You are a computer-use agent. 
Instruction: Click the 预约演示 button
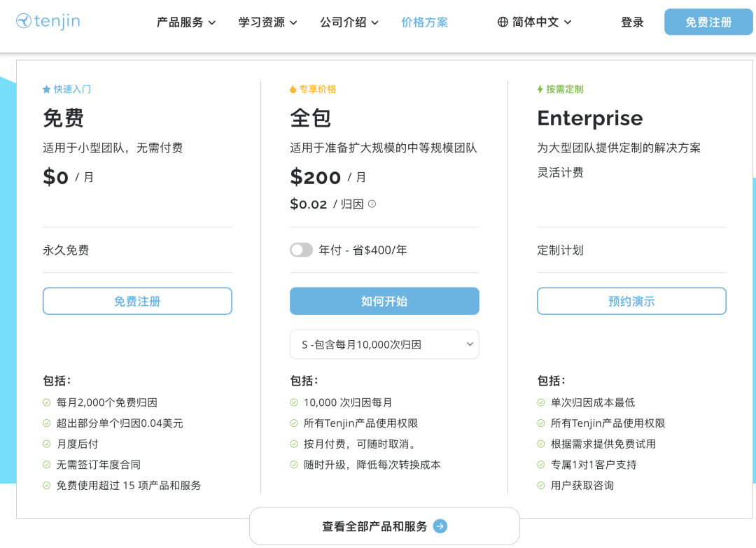pyautogui.click(x=631, y=301)
